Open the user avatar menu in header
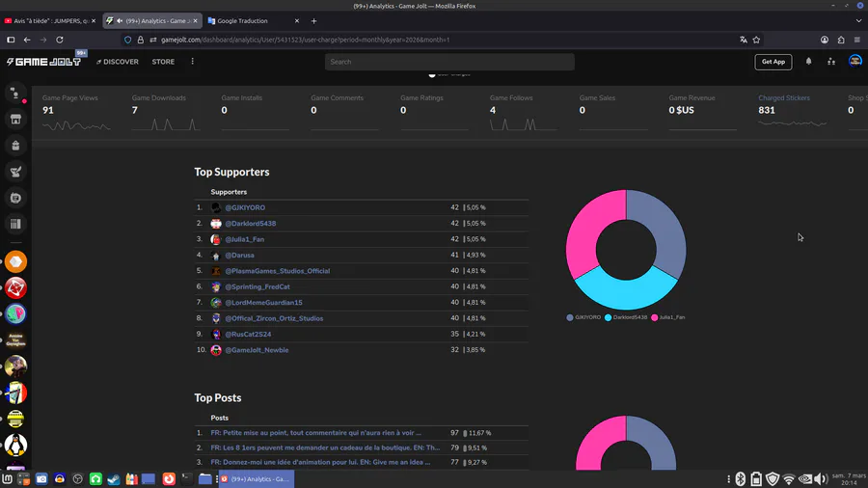 (x=854, y=61)
